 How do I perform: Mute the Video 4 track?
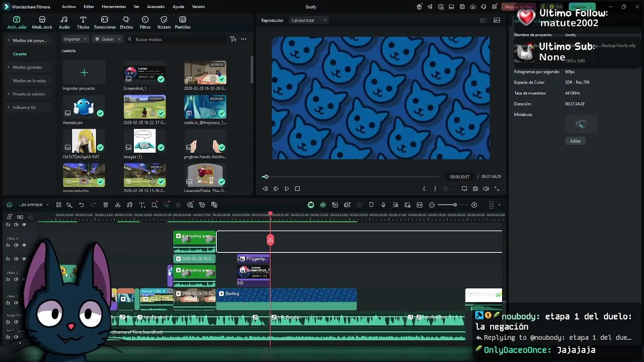click(x=16, y=245)
